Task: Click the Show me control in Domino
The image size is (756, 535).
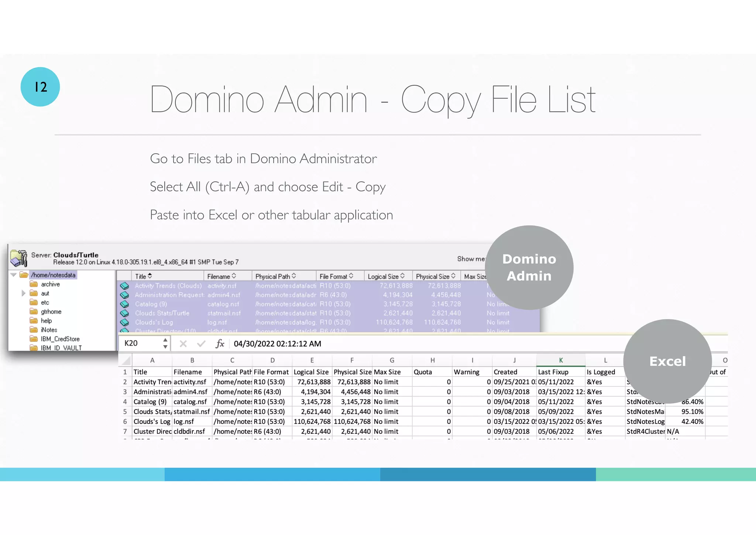Action: click(471, 259)
